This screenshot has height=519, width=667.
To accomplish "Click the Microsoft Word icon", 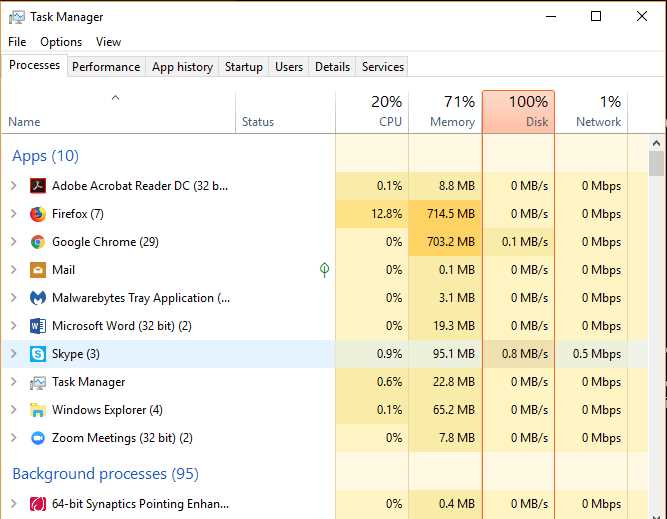I will pos(38,326).
